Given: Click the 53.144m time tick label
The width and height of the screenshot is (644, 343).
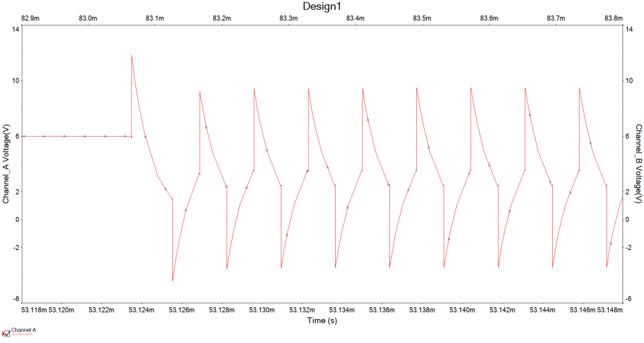Looking at the screenshot, I should point(542,310).
